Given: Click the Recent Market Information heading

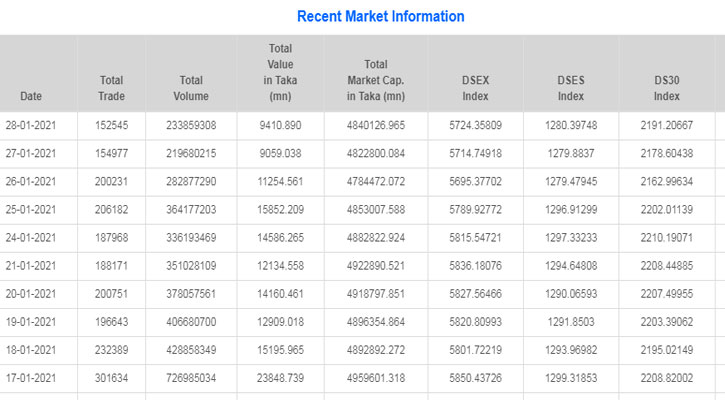Looking at the screenshot, I should click(x=380, y=17).
